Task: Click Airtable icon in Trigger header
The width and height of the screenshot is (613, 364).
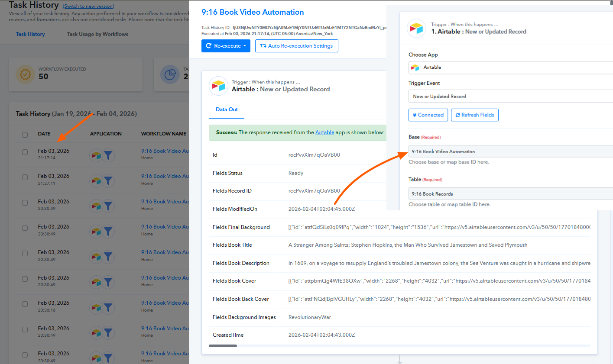Action: point(219,86)
